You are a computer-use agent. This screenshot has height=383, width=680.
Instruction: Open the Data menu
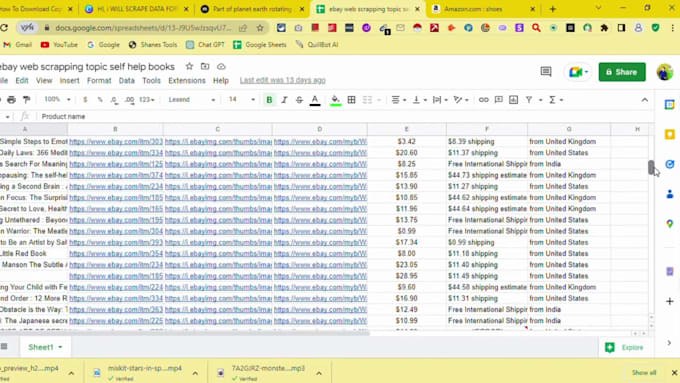(x=126, y=81)
